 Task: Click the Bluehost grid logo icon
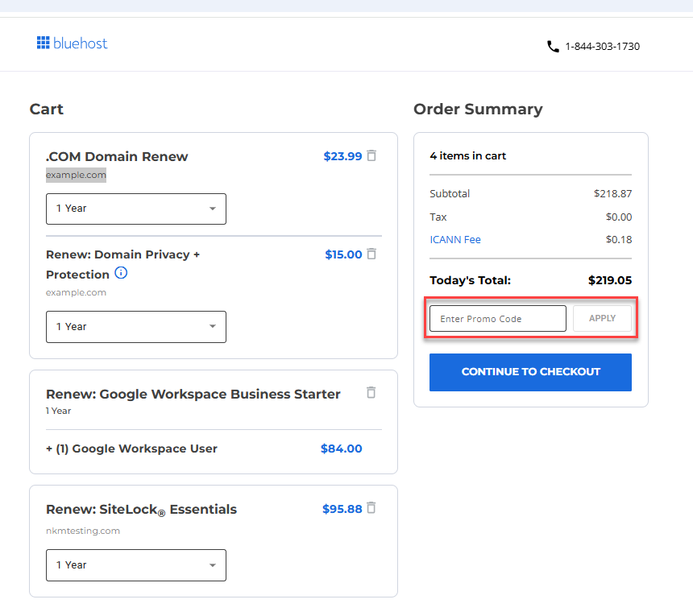(x=43, y=43)
